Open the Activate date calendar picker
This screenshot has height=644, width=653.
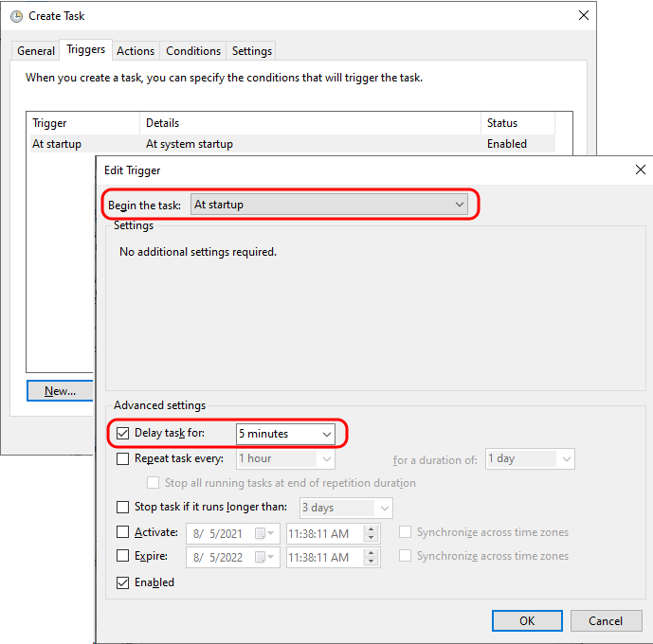click(x=261, y=533)
